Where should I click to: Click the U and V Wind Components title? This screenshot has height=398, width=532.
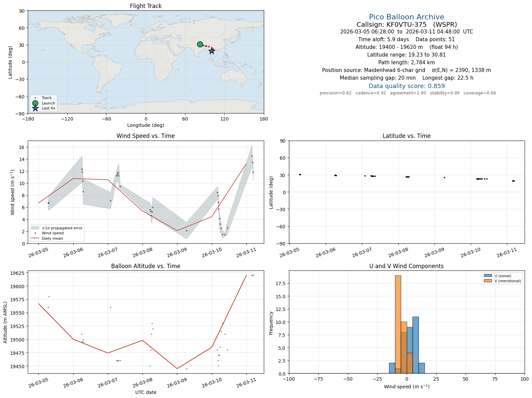click(406, 266)
